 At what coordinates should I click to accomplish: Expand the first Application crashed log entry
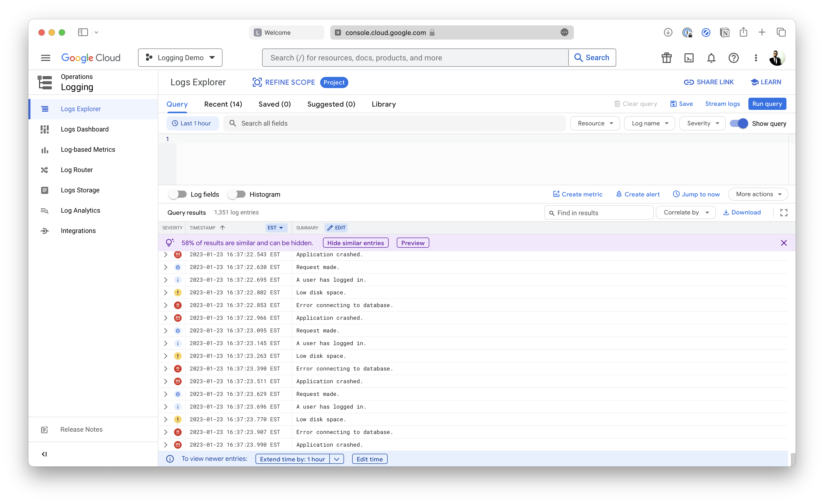coord(165,255)
